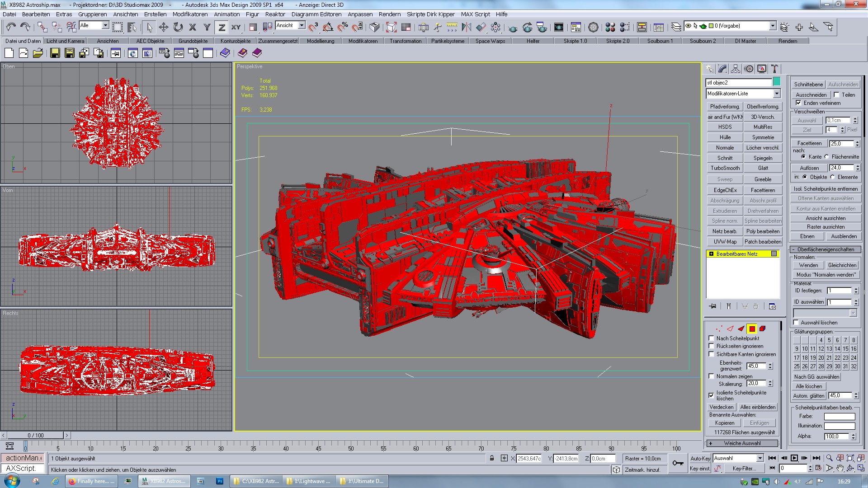
Task: Click the Pan hand viewport tool
Action: pos(840,469)
